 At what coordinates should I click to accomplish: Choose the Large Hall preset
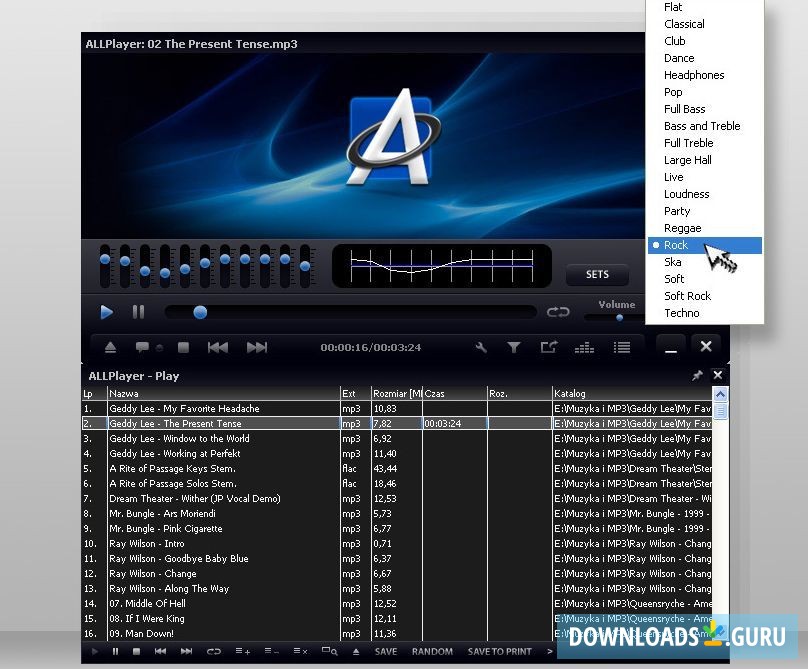[x=704, y=160]
